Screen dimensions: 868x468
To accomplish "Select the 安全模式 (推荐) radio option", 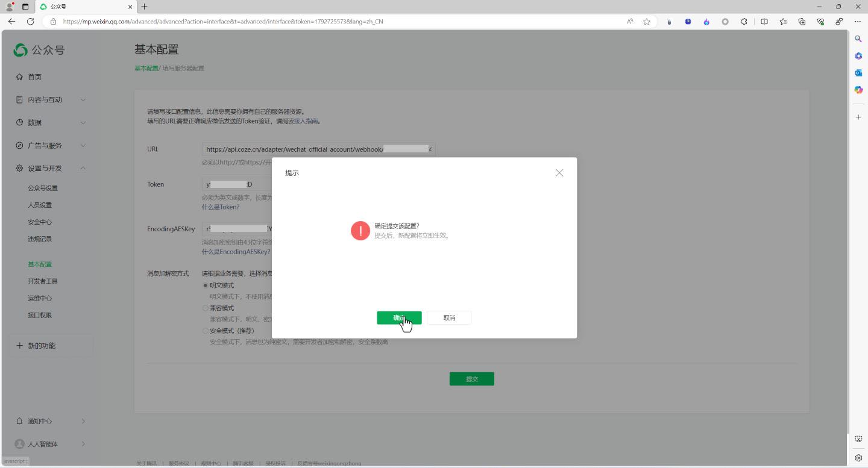I will click(206, 331).
